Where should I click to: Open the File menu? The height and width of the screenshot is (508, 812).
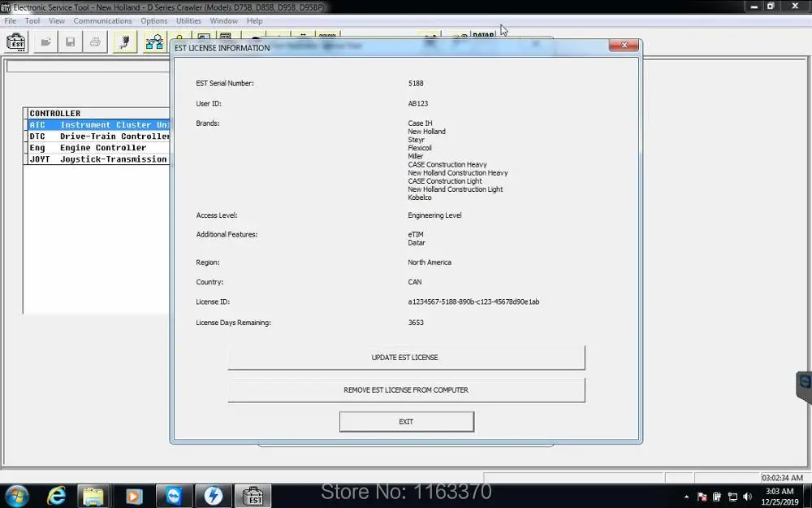pyautogui.click(x=10, y=21)
